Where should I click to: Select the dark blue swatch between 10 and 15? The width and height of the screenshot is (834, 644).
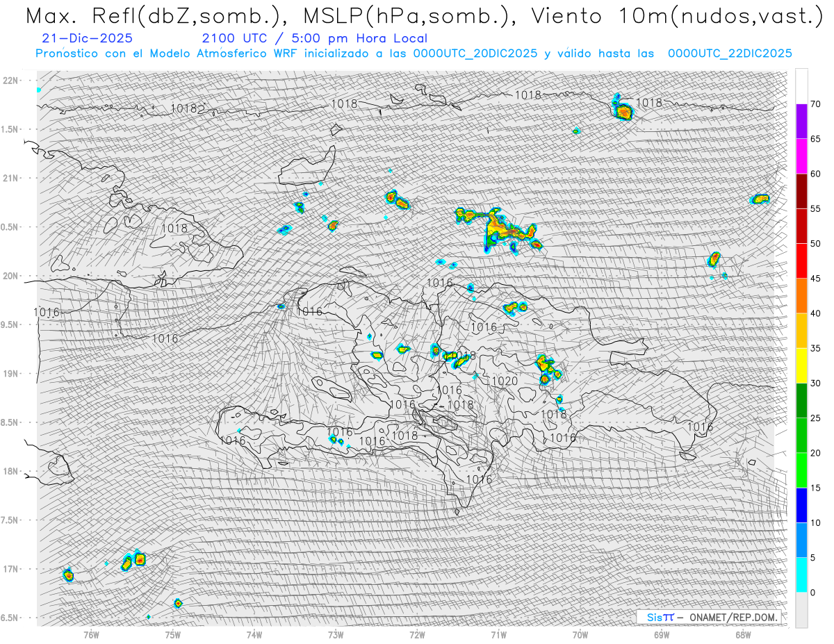[801, 506]
